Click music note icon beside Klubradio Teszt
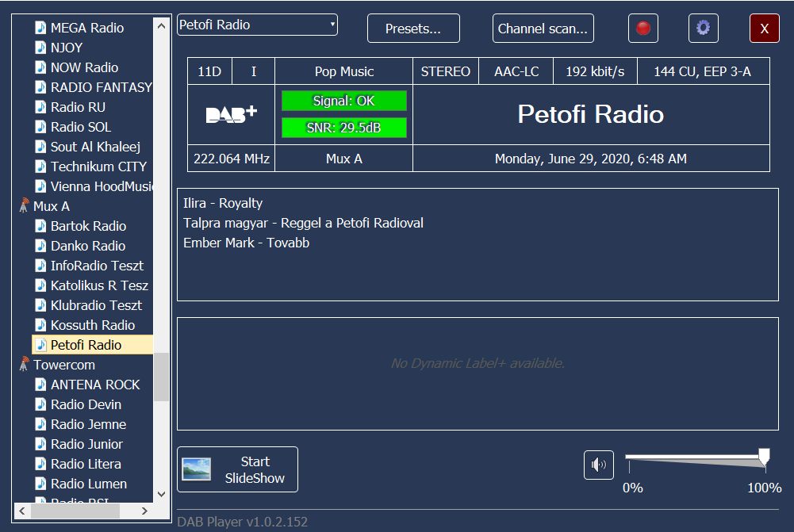 40,304
